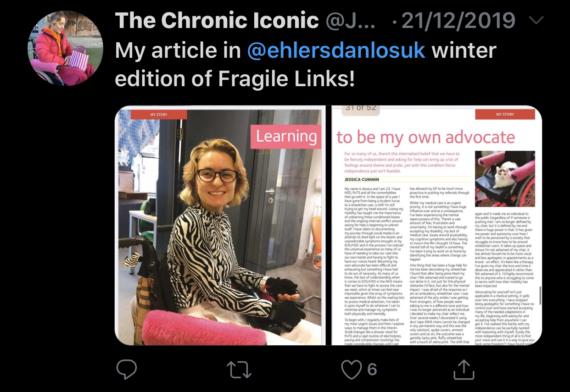Open the left magazine page photo
This screenshot has height=392, width=570.
(220, 226)
